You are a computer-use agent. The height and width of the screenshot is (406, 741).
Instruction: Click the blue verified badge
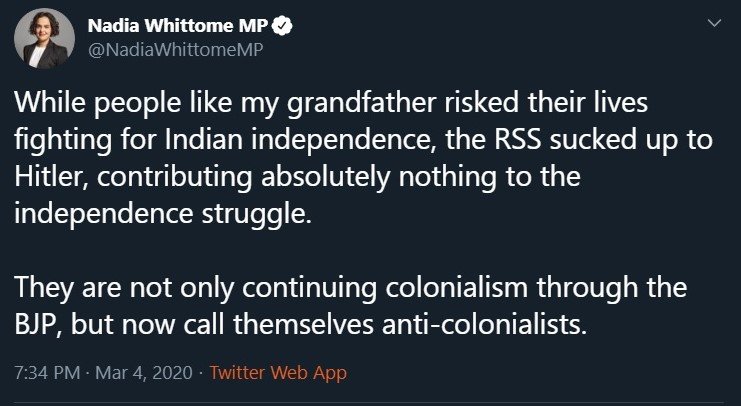click(267, 25)
